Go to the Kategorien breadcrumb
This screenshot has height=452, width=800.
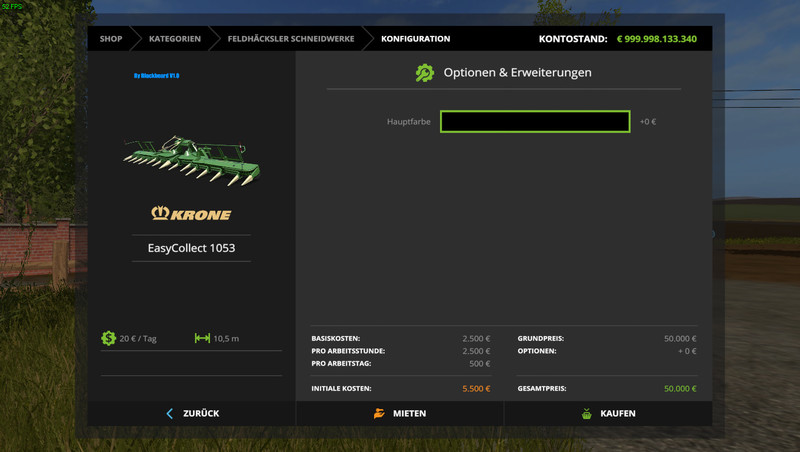point(174,39)
